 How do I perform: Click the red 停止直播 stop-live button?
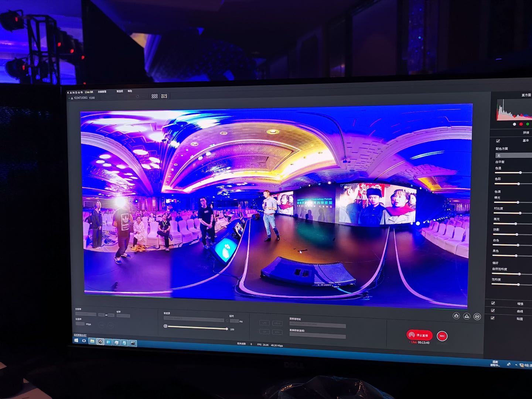click(419, 335)
